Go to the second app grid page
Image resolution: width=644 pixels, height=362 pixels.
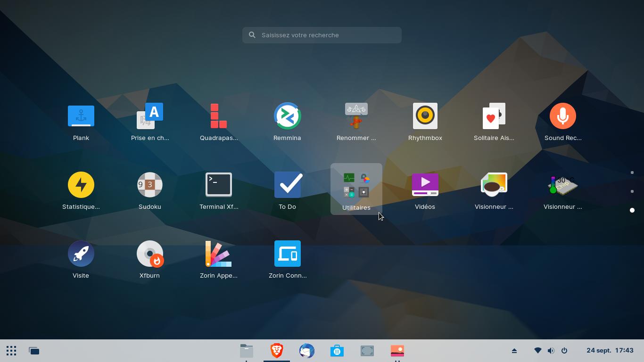632,191
